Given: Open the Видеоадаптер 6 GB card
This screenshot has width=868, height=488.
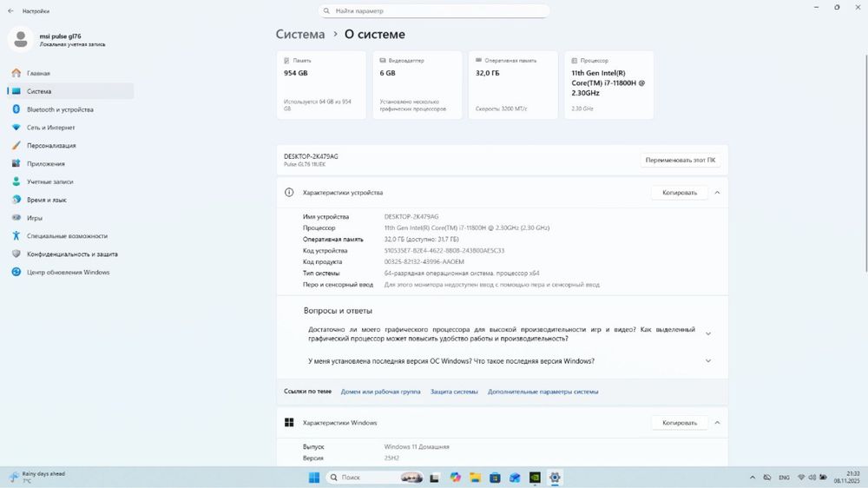Looking at the screenshot, I should [x=418, y=85].
